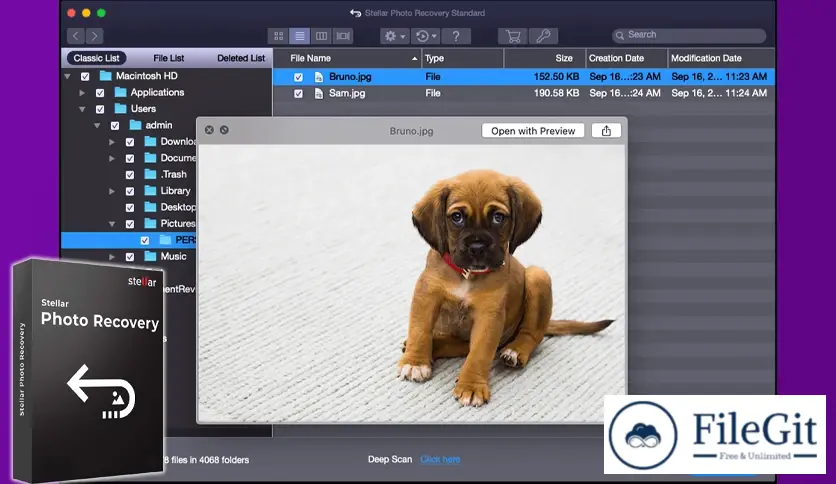The image size is (836, 484).
Task: Uncheck the Sam.jpg file checkbox
Action: coord(298,94)
